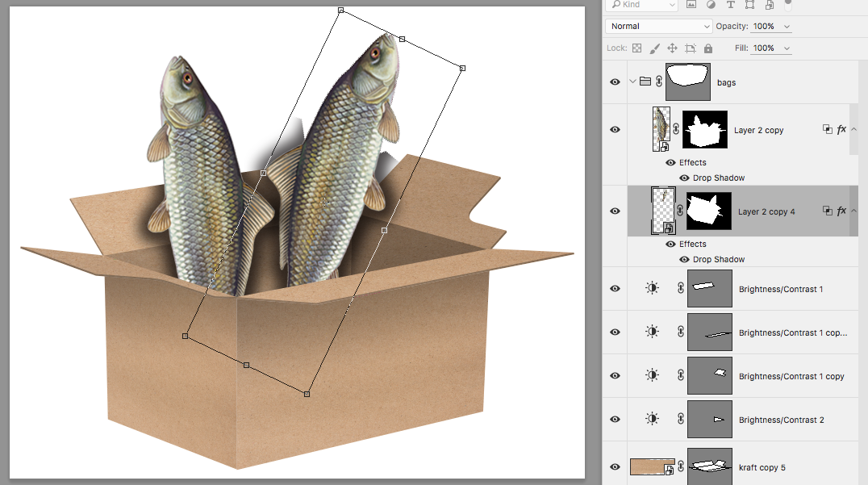Lock image pixels brush icon

[x=655, y=48]
